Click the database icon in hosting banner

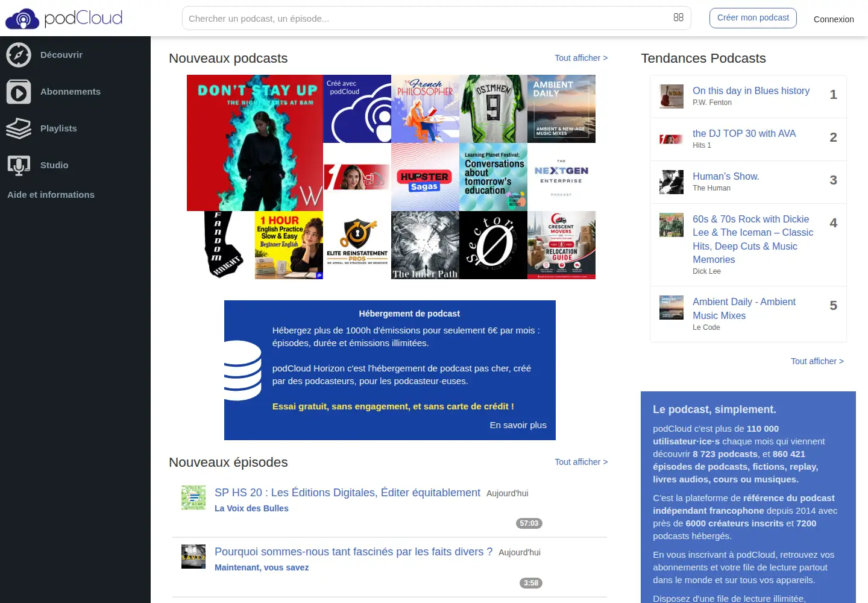242,370
